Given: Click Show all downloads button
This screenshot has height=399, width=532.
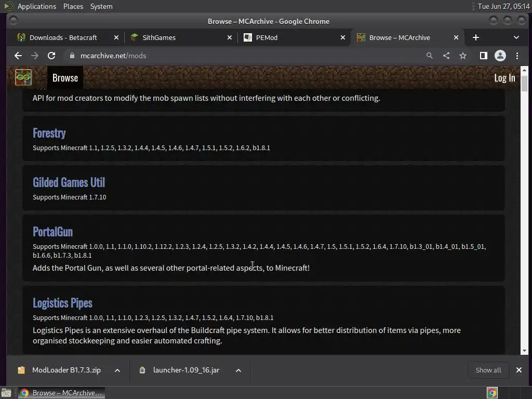Looking at the screenshot, I should pyautogui.click(x=488, y=370).
